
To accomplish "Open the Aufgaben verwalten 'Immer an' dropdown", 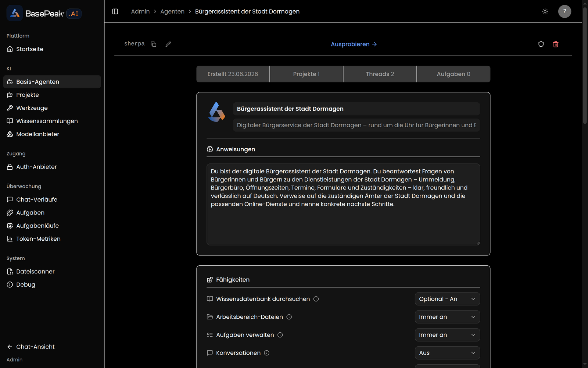I will pyautogui.click(x=447, y=335).
